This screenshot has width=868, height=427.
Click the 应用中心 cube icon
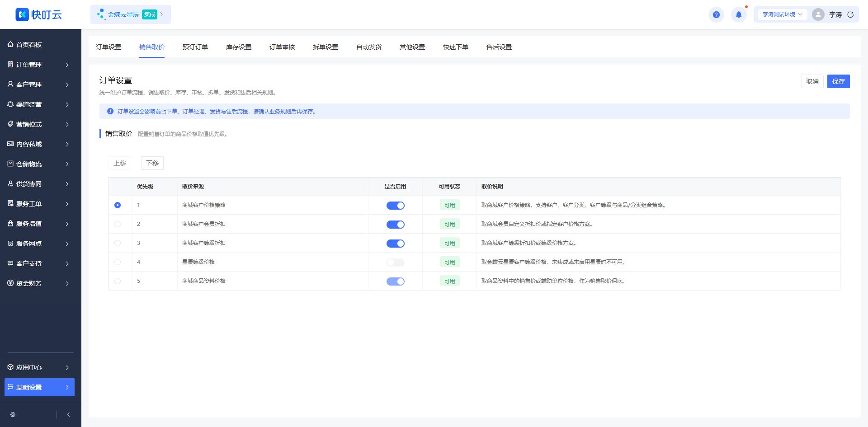[10, 367]
